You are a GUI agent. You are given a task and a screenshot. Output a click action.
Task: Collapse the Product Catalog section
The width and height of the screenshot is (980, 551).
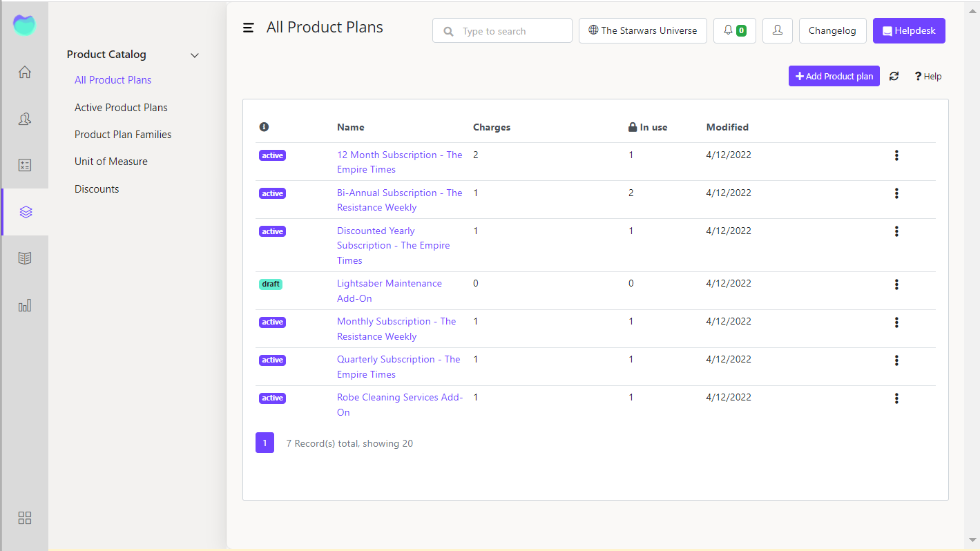[x=195, y=55]
